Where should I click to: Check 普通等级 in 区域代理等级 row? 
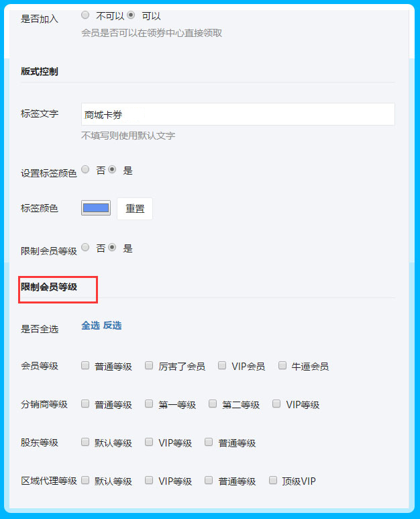tap(209, 481)
